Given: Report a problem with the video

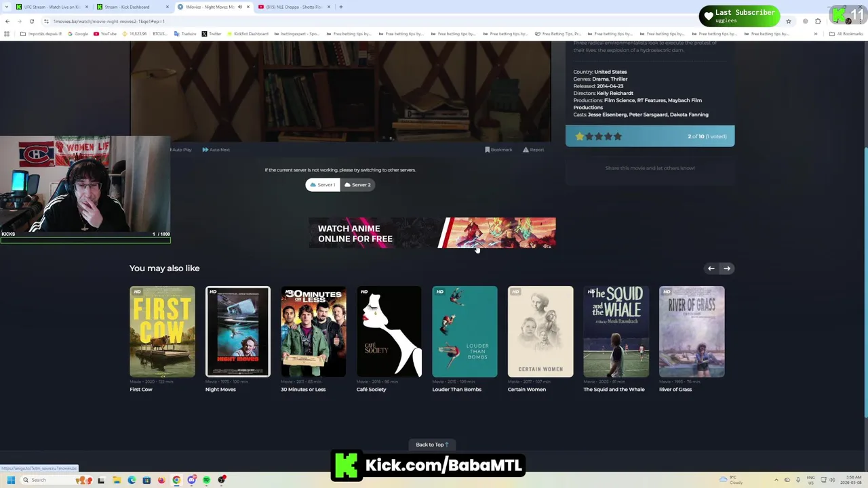Looking at the screenshot, I should [x=534, y=150].
